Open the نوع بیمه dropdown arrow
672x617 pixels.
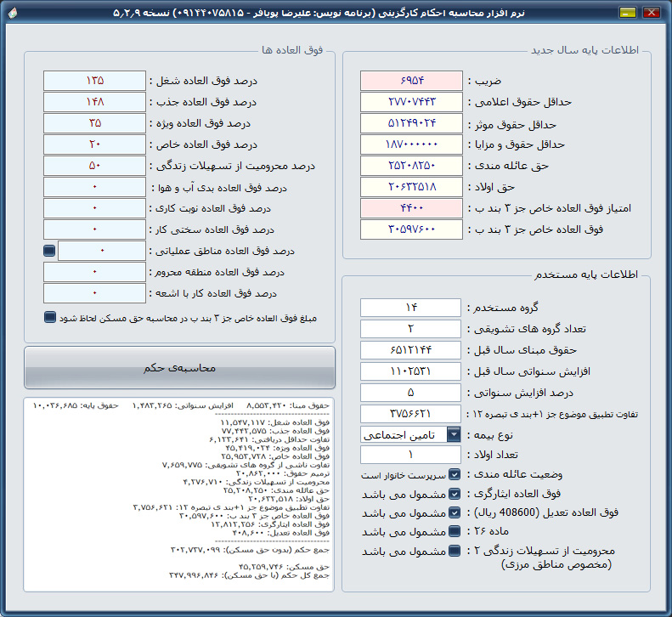454,434
